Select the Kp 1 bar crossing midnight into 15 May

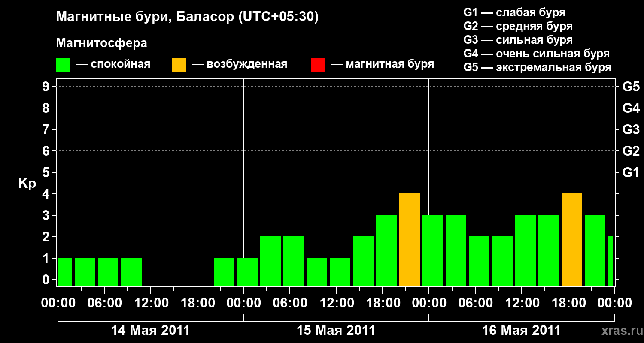click(x=247, y=272)
